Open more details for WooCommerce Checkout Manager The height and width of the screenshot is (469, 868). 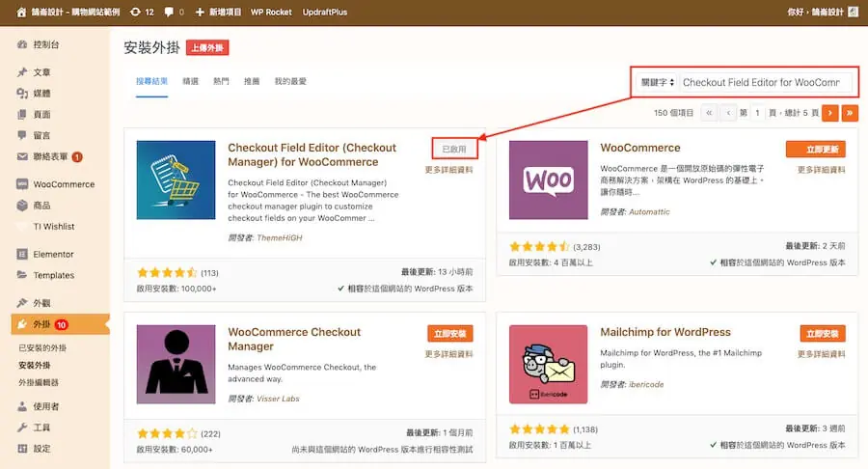(x=448, y=354)
